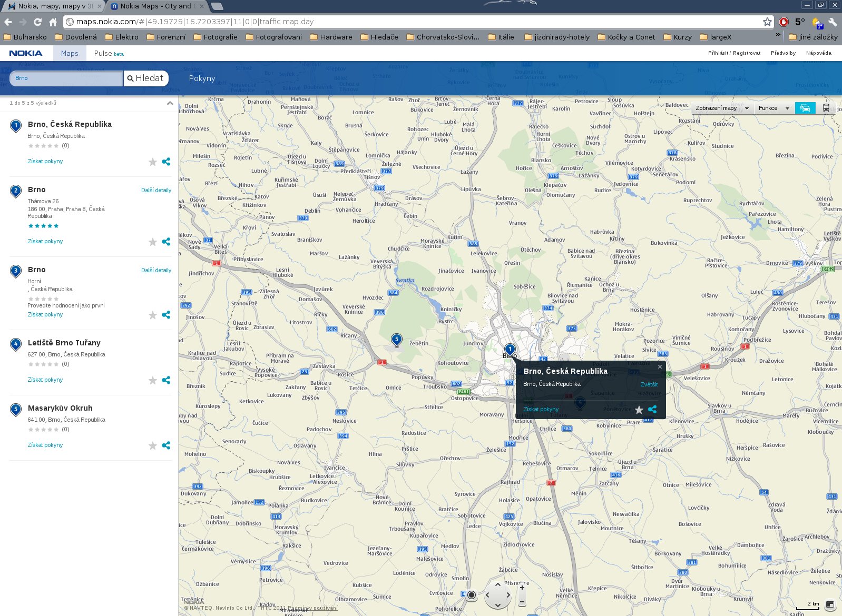Open the Bulharsko bookmarks folder

click(25, 37)
